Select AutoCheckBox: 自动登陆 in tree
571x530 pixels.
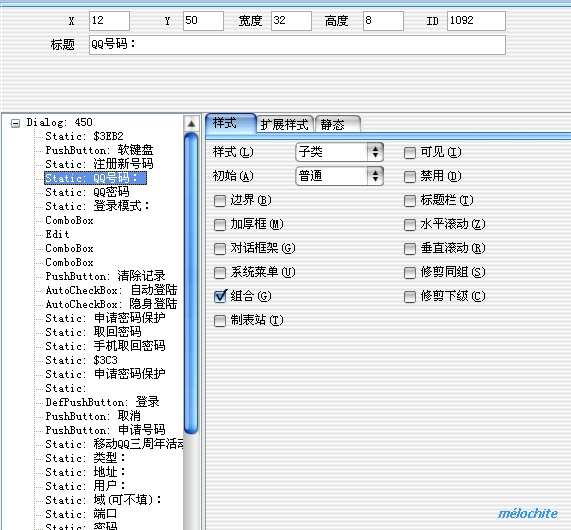pyautogui.click(x=111, y=290)
